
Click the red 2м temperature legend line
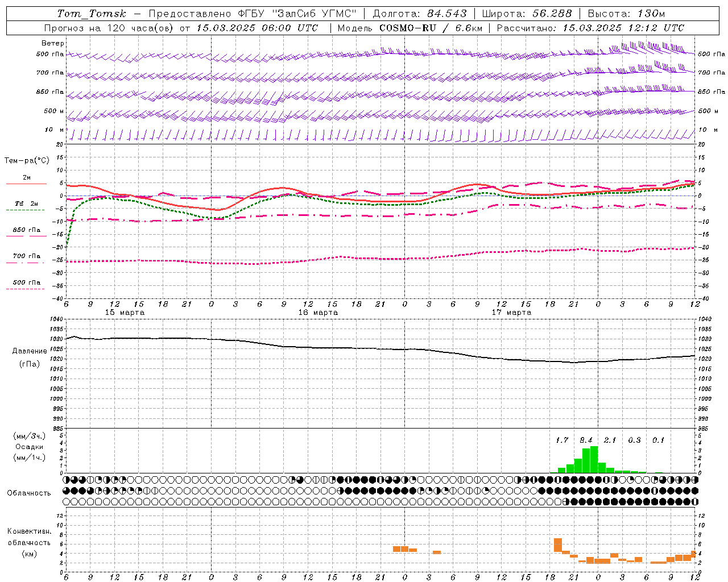click(x=26, y=184)
